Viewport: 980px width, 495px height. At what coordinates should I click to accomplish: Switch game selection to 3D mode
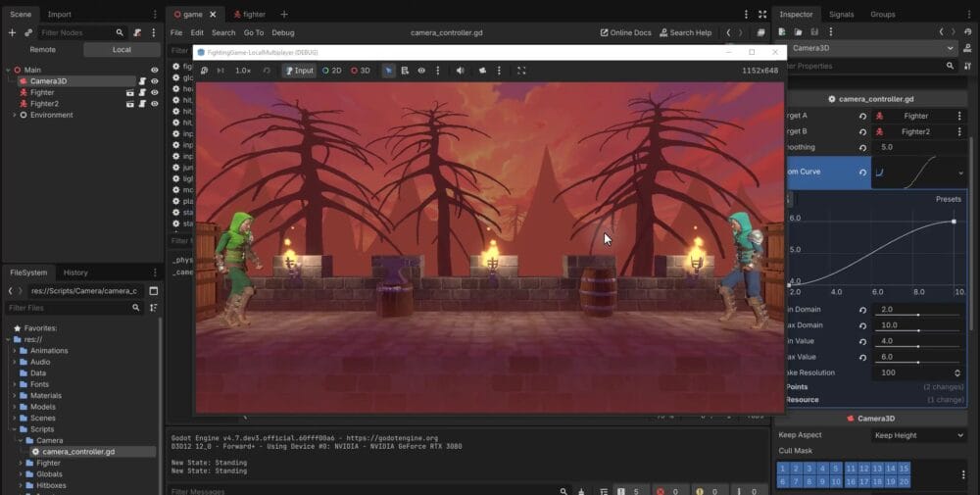coord(361,71)
